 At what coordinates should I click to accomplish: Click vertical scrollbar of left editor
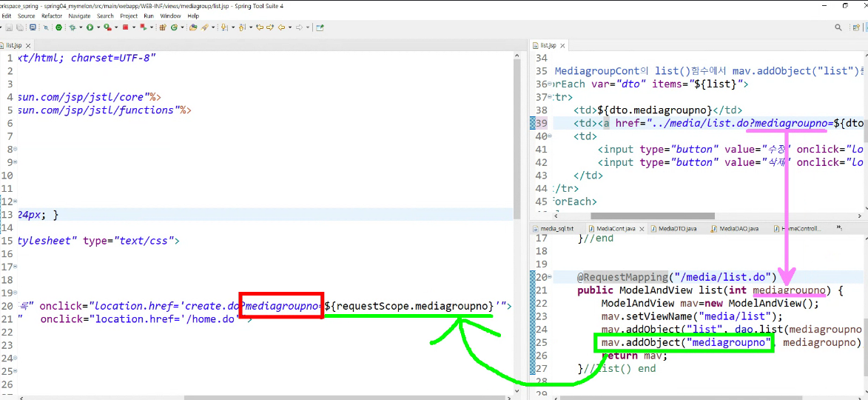(517, 139)
